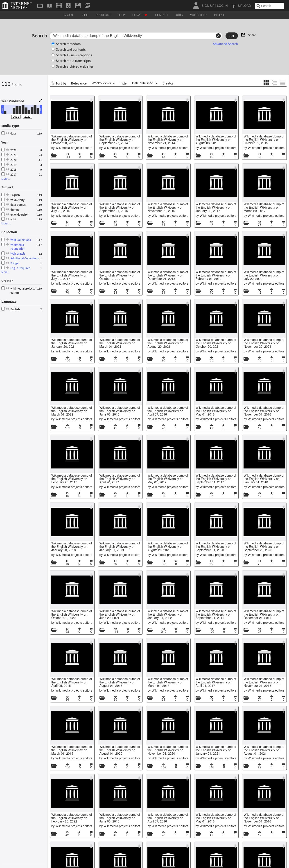Expand More under Subject filters
Image resolution: width=289 pixels, height=868 pixels.
point(5,223)
